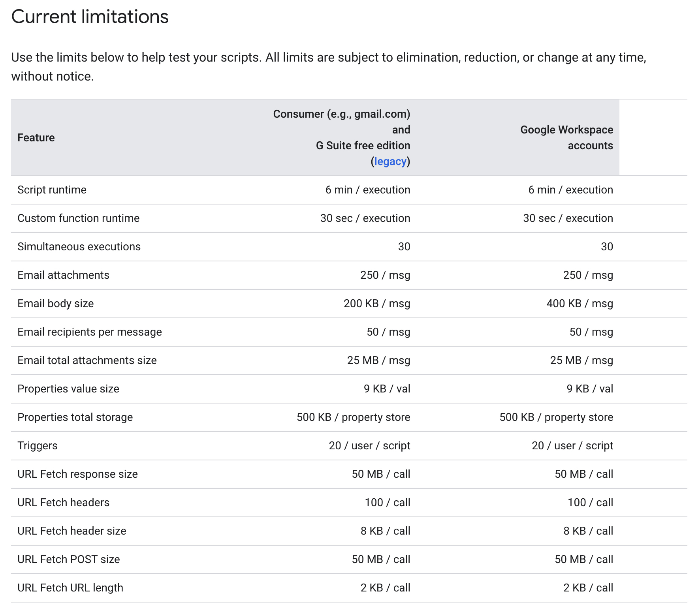The width and height of the screenshot is (700, 612).
Task: Click the Properties total storage row label
Action: tap(75, 417)
